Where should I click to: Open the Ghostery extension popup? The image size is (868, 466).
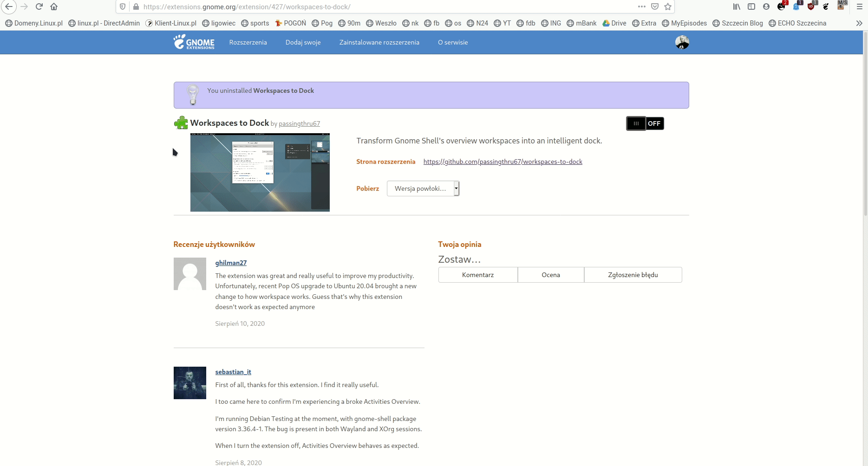click(x=796, y=6)
